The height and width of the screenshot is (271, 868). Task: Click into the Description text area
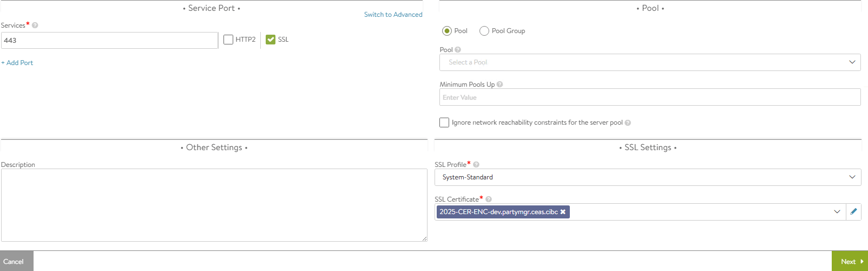[x=214, y=205]
